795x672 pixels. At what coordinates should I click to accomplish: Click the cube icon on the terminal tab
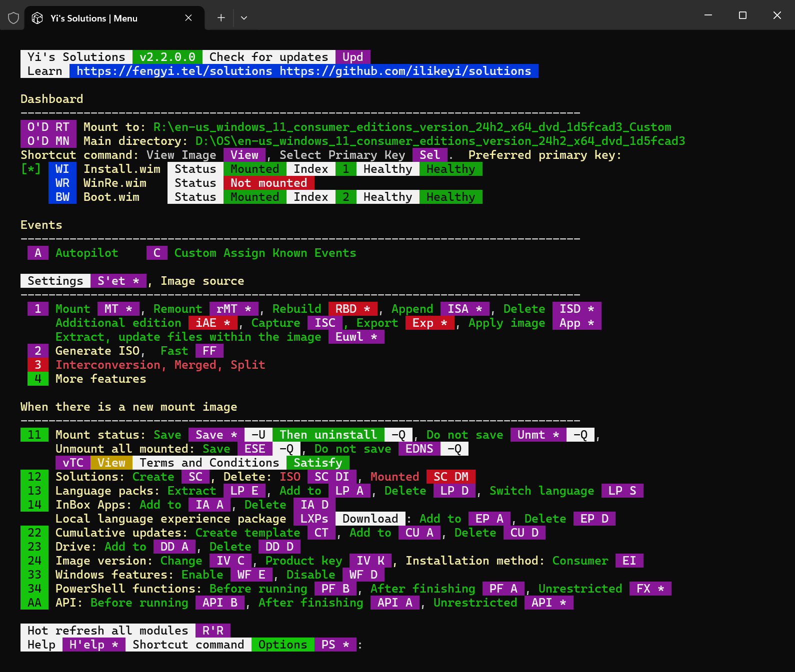[37, 18]
